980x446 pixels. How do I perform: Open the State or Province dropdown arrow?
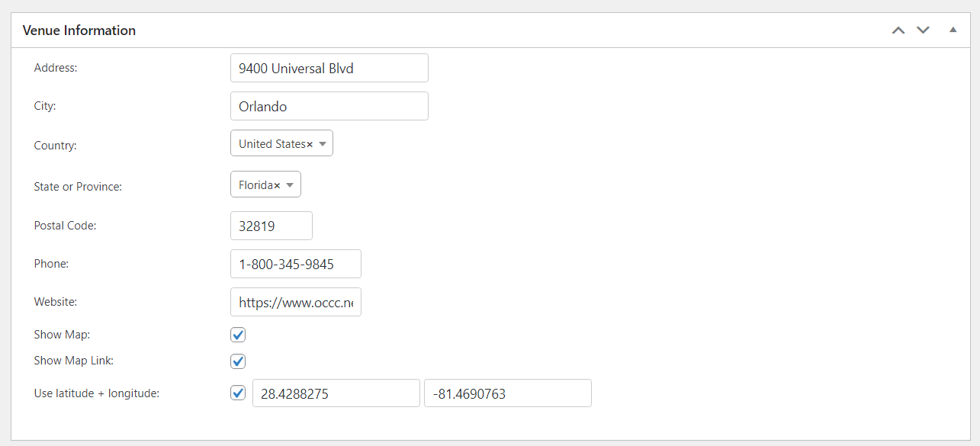click(291, 185)
